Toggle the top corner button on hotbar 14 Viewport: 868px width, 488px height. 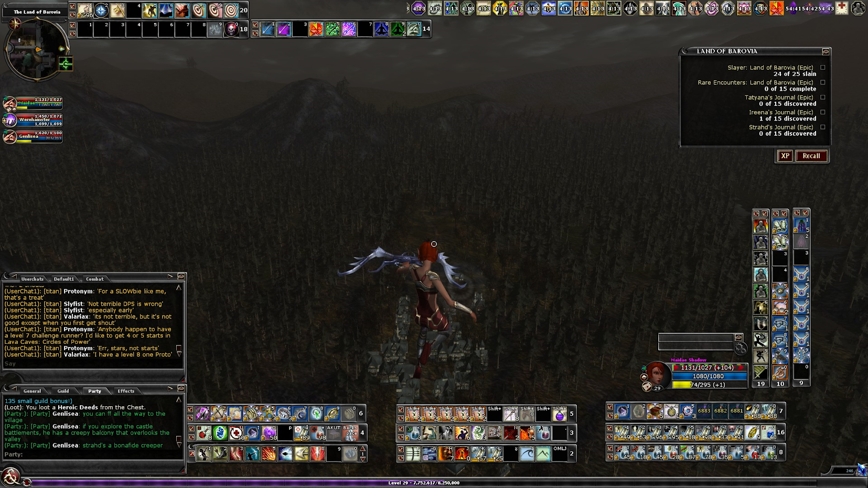[x=255, y=25]
